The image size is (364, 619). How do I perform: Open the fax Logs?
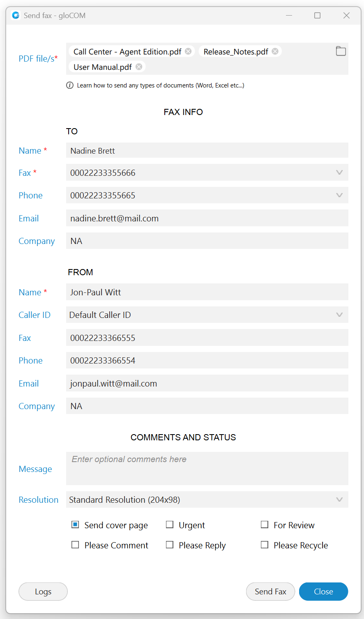(x=43, y=591)
